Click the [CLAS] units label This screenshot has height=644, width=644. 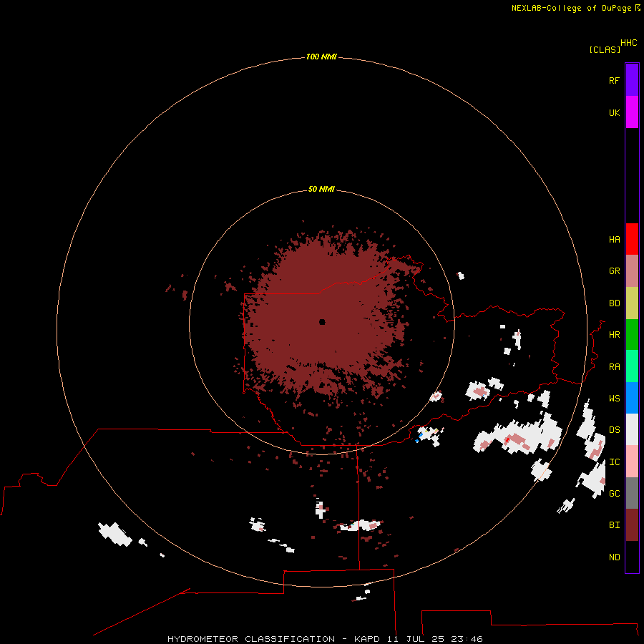click(605, 49)
